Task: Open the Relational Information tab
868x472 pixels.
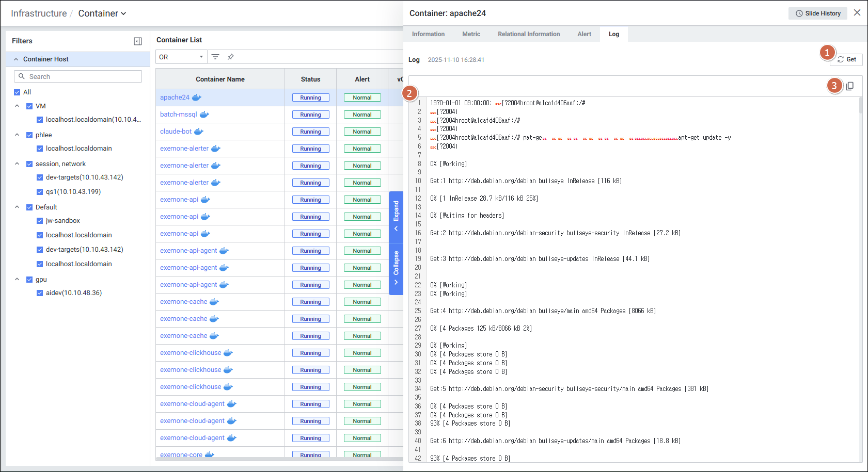Action: 529,34
